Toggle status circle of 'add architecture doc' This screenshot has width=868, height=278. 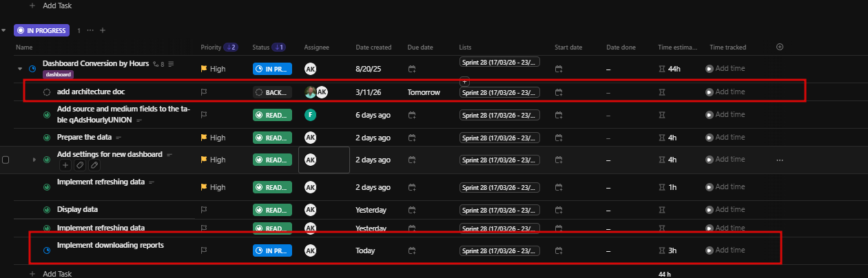[x=47, y=92]
